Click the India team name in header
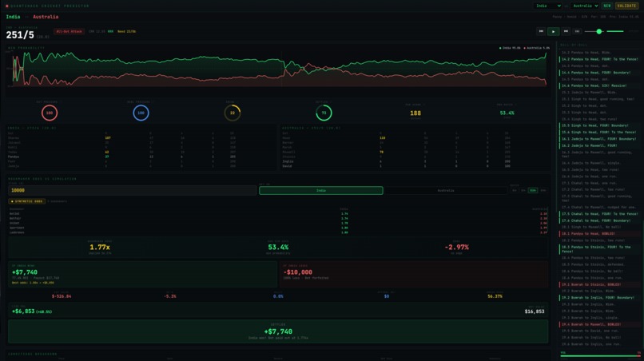The width and height of the screenshot is (644, 361). tap(13, 17)
